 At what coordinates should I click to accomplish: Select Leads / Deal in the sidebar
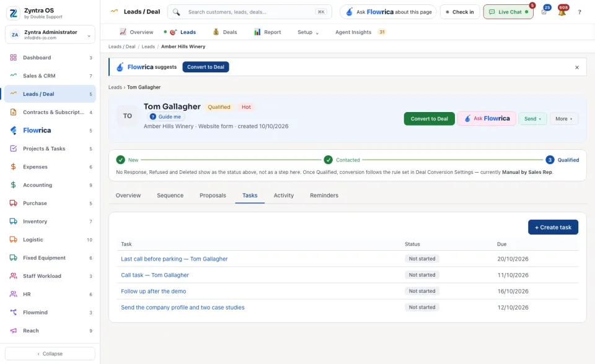coord(50,94)
